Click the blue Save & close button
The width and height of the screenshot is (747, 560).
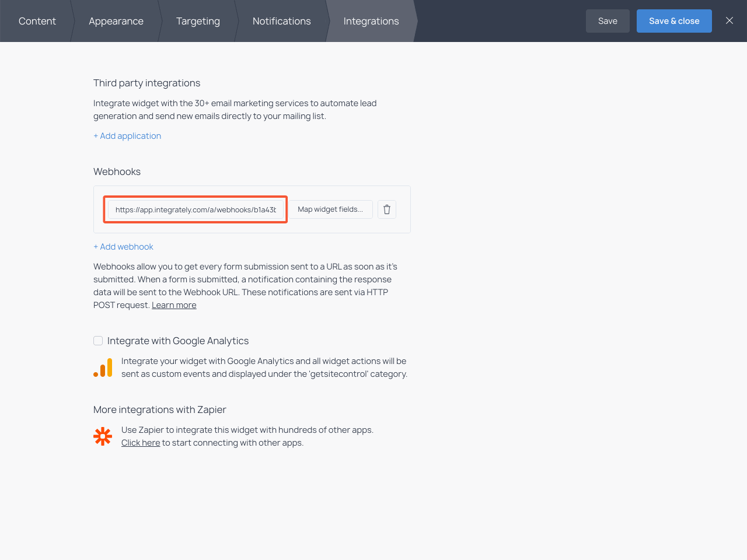(673, 21)
